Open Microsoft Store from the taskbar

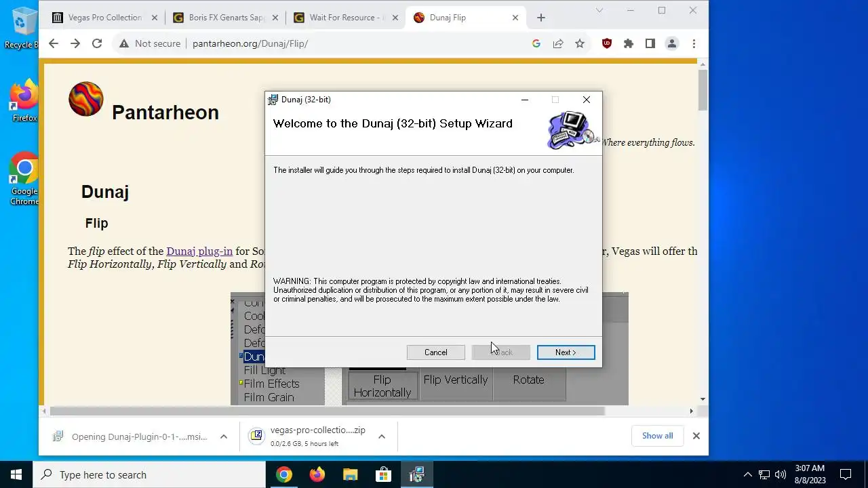point(383,474)
